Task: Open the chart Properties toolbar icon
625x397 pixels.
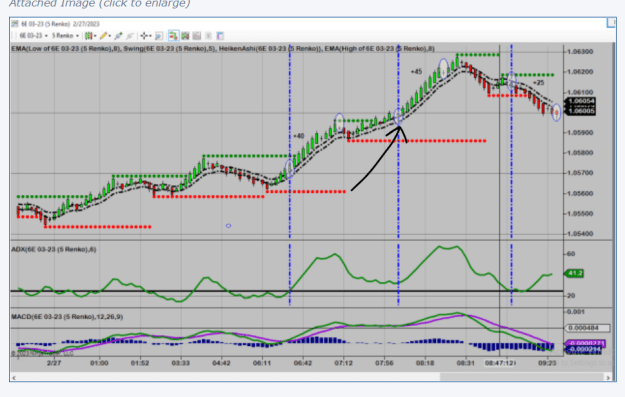Action: point(220,36)
